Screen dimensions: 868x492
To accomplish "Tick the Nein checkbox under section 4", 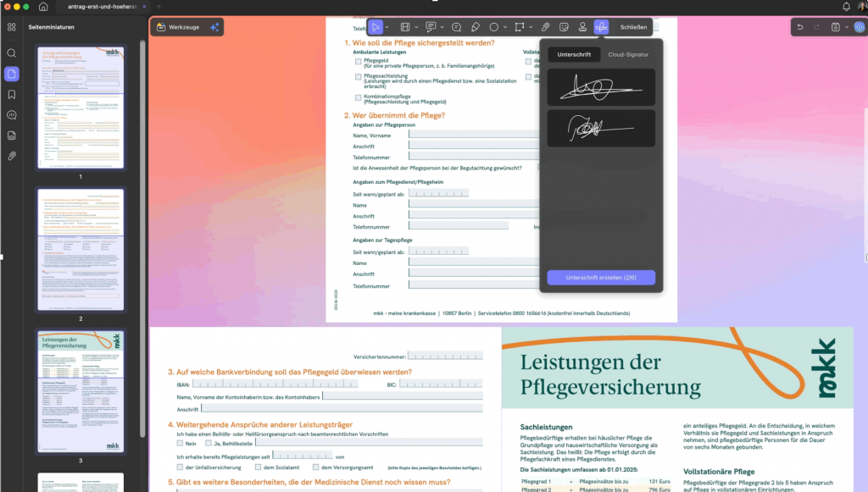I will (180, 443).
